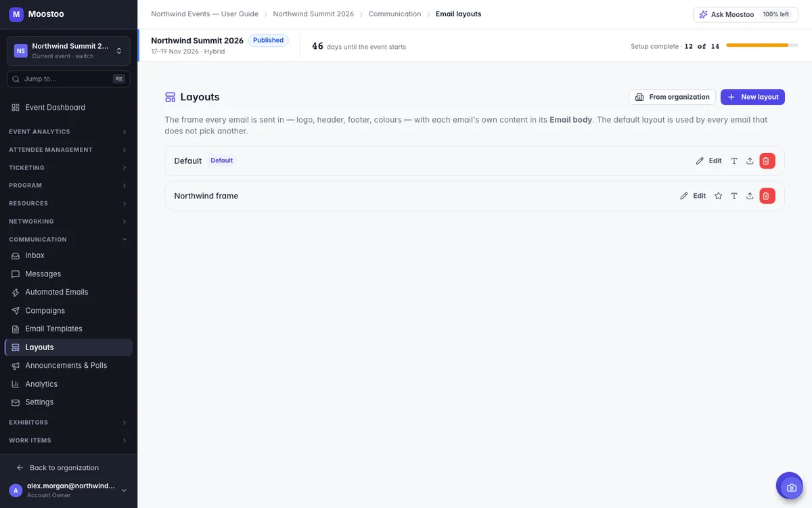Open Announcements & Polls
The width and height of the screenshot is (812, 508).
pyautogui.click(x=68, y=365)
